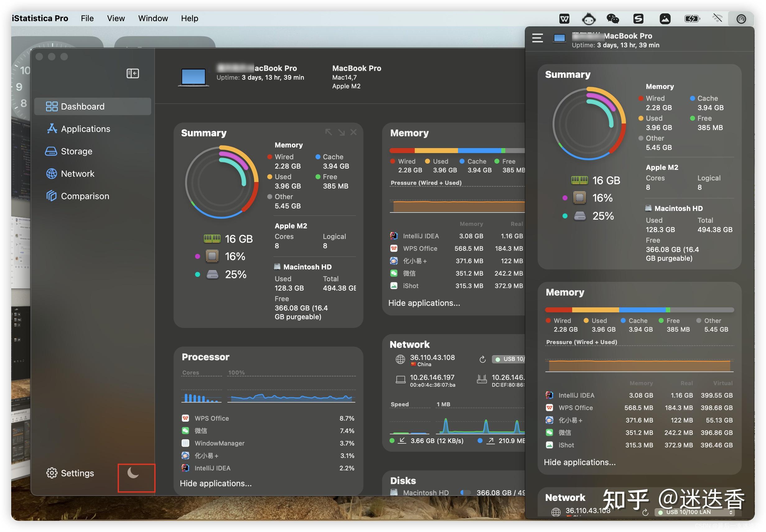
Task: Open the hamburger menu in the widget panel
Action: tap(537, 38)
